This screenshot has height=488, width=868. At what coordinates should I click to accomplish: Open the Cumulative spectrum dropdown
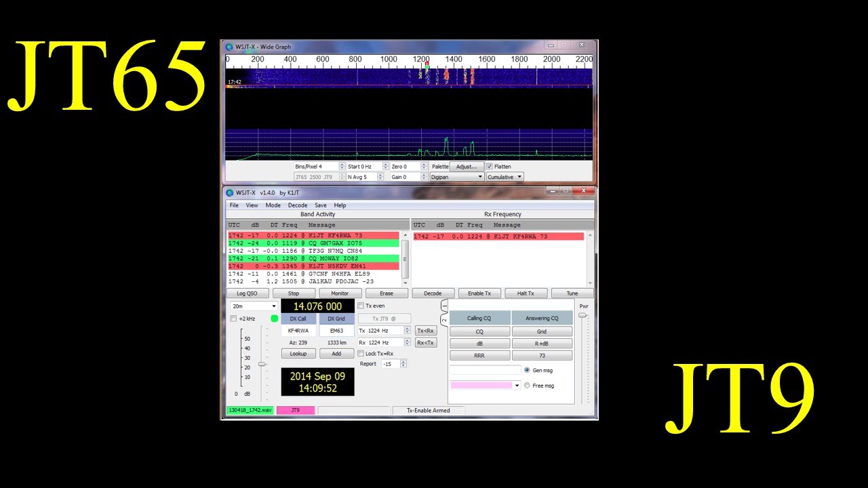(x=505, y=177)
